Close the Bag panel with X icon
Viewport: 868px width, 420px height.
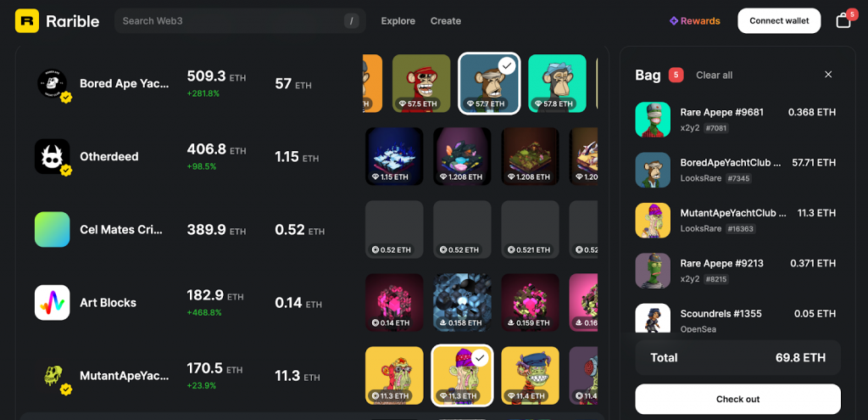click(x=828, y=75)
